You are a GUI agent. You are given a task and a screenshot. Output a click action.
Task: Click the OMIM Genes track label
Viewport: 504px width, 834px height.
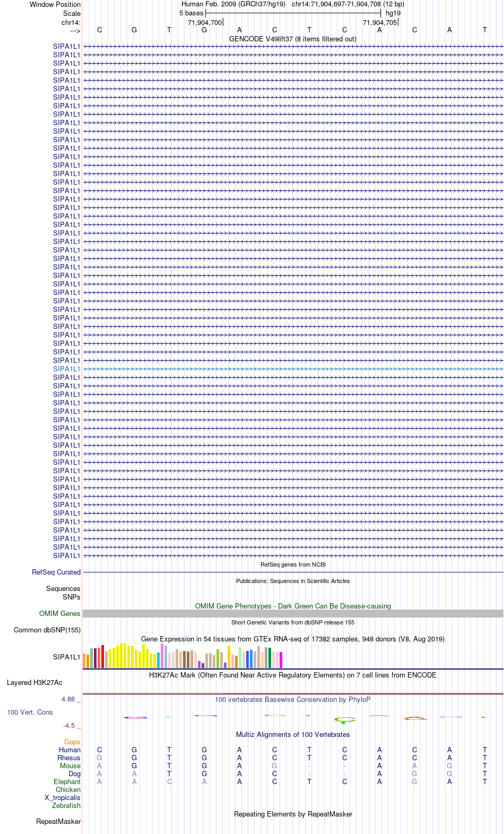click(60, 613)
